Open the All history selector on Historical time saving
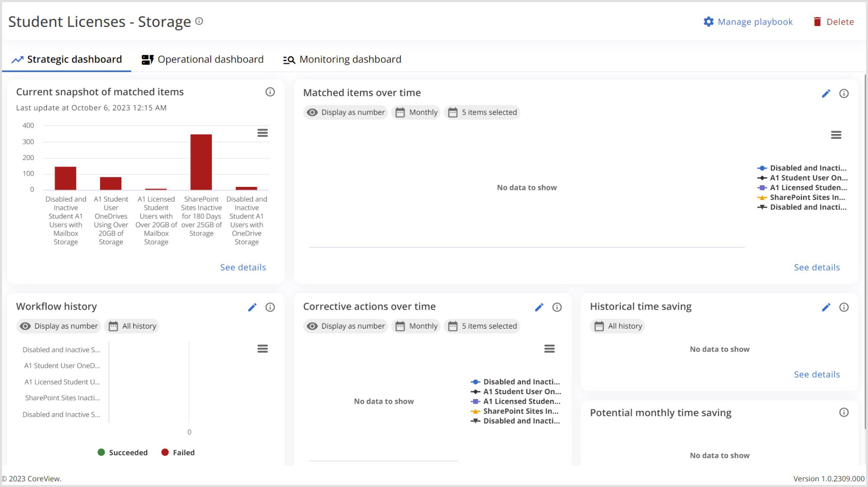This screenshot has height=487, width=868. [617, 326]
